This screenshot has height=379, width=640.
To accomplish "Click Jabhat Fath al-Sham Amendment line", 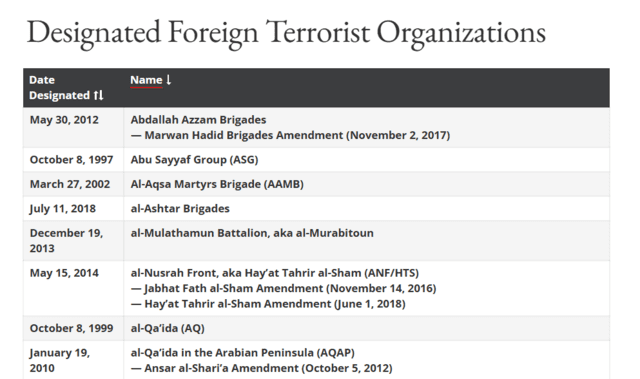I will [x=283, y=288].
